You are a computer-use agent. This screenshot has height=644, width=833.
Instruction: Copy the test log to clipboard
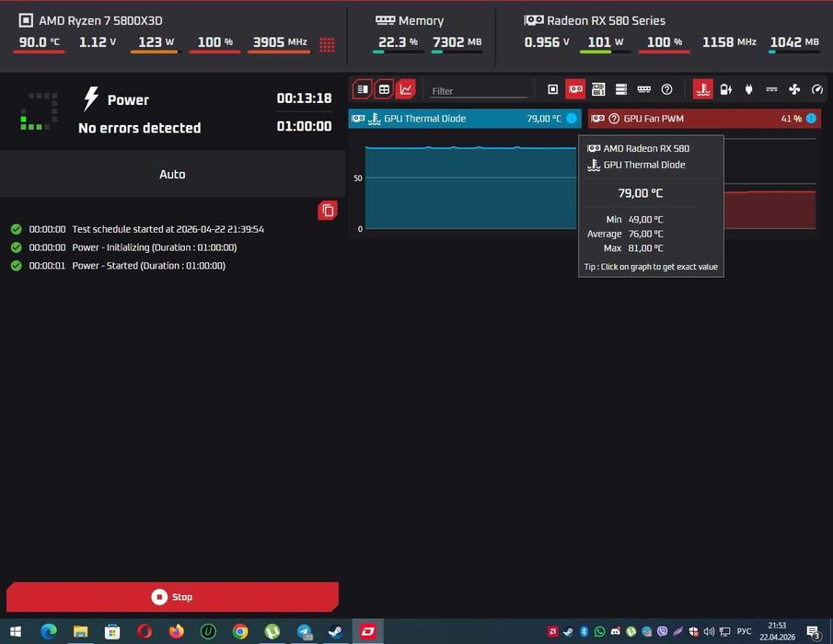pos(328,211)
